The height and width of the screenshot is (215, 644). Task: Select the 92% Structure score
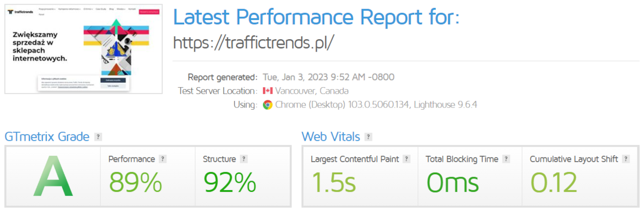coord(229,182)
